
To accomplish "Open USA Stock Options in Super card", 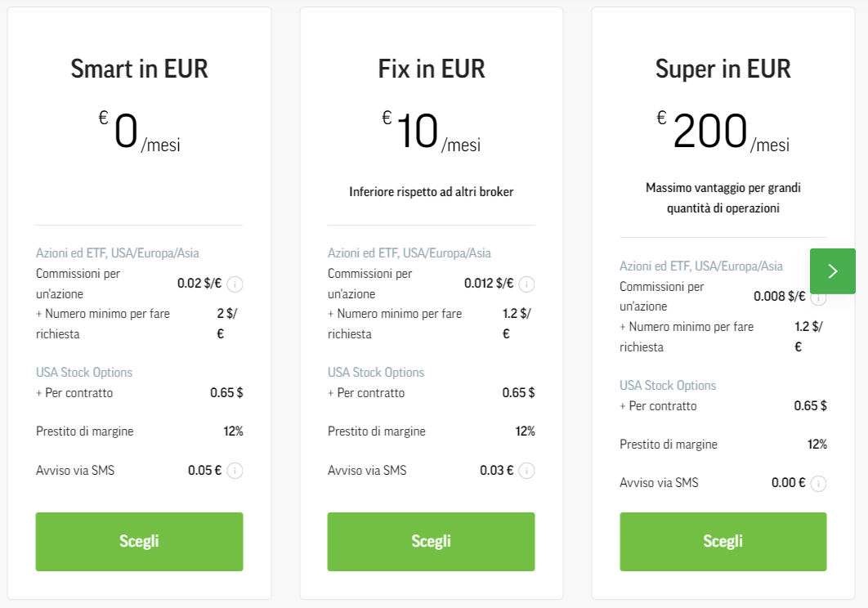I will coord(668,386).
